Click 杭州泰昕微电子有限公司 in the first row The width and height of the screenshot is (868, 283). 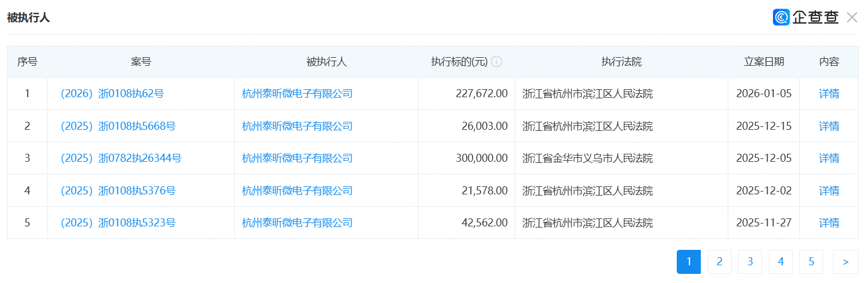coord(297,94)
